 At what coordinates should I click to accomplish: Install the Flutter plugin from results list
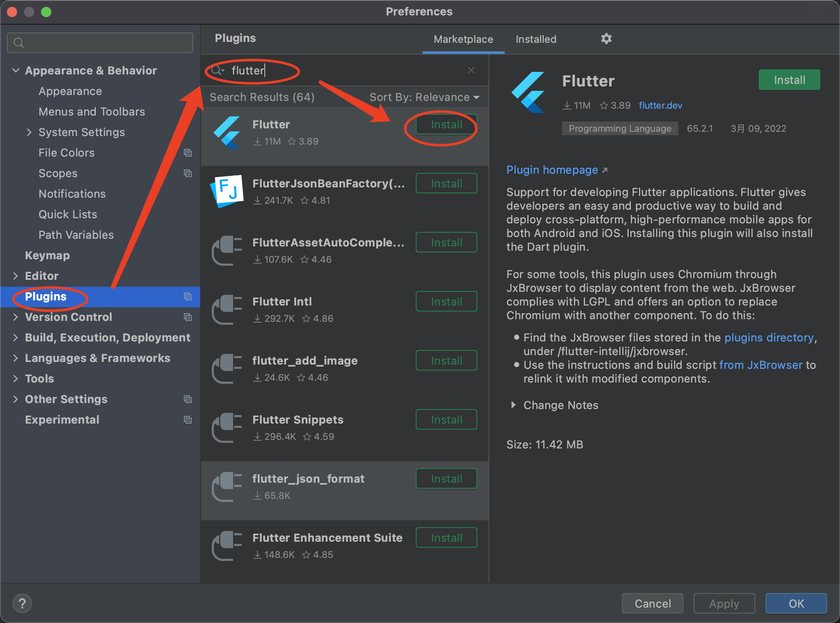tap(446, 125)
